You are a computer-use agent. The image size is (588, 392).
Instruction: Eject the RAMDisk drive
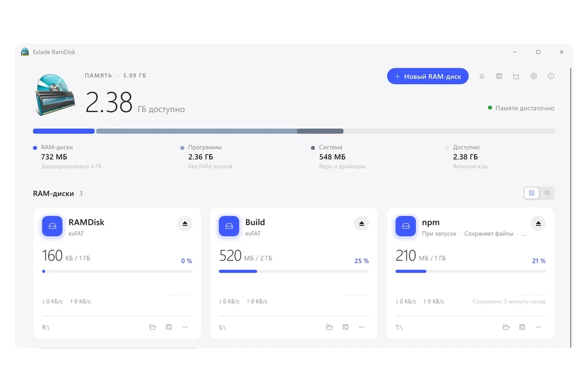(185, 223)
